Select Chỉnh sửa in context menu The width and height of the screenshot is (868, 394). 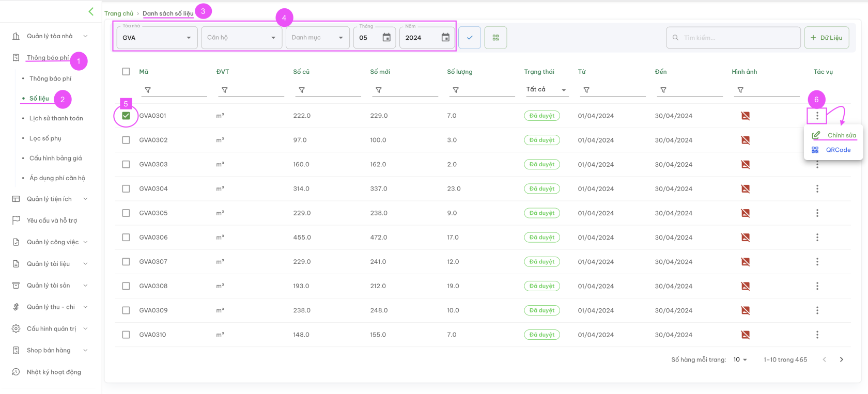tap(834, 135)
